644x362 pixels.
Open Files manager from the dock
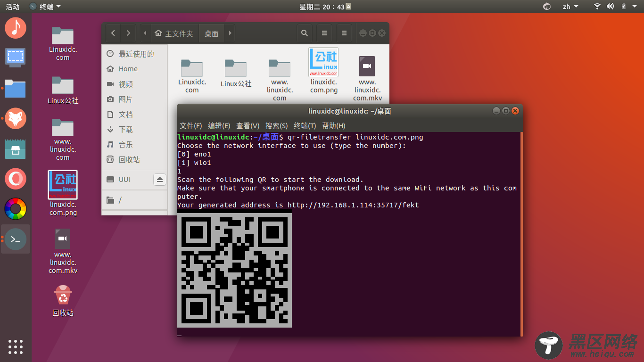(x=16, y=88)
